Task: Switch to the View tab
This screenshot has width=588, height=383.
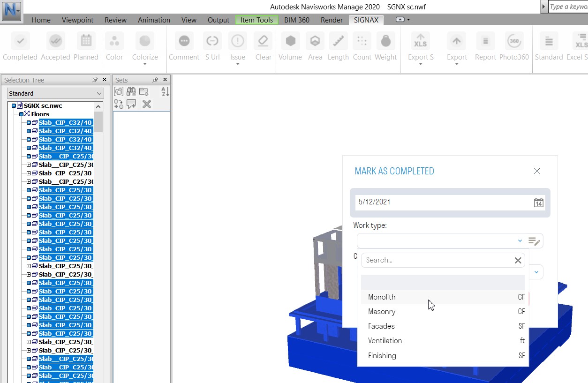Action: coord(189,20)
